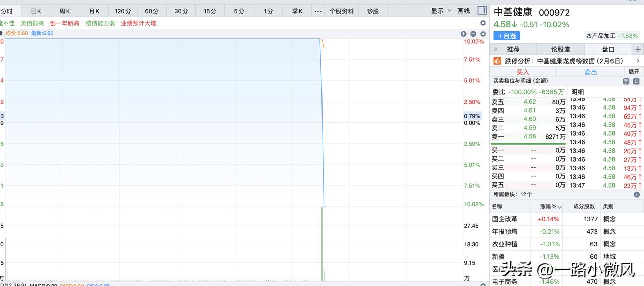Click the 业绩预计大增 tag
The width and height of the screenshot is (644, 286).
(x=138, y=23)
